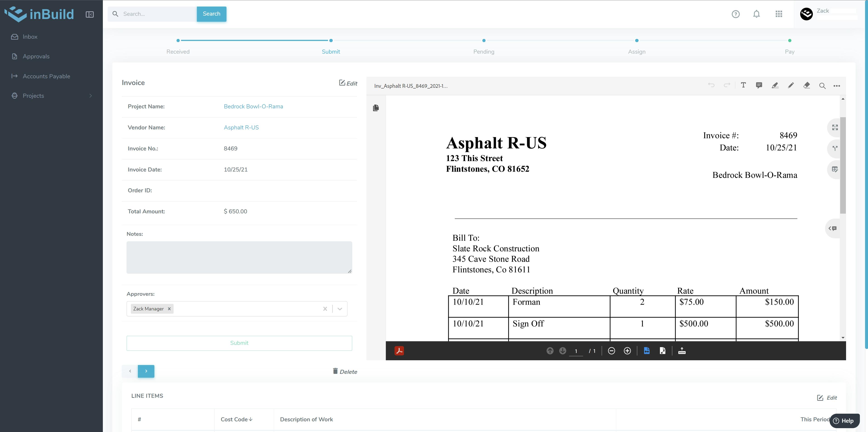Image resolution: width=868 pixels, height=432 pixels.
Task: Click the Submit button for the invoice
Action: click(x=239, y=343)
